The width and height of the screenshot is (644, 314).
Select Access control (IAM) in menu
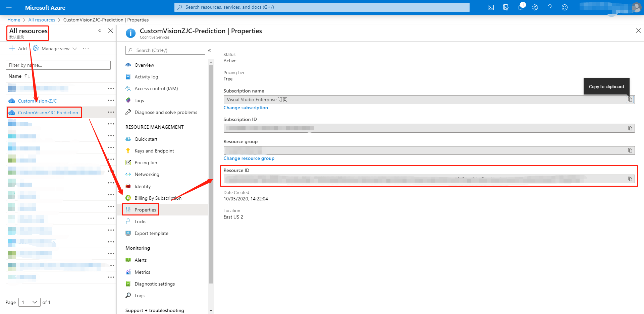click(x=156, y=88)
